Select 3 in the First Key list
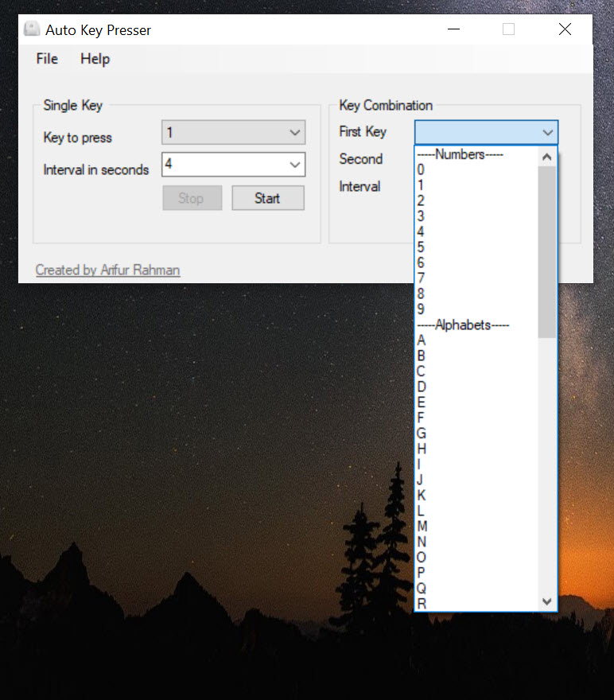The width and height of the screenshot is (614, 700). [x=476, y=216]
